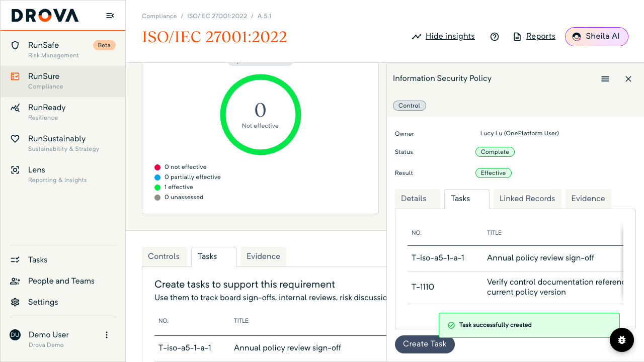Click the Complete status badge
Screen dimensions: 644x362
pos(495,152)
